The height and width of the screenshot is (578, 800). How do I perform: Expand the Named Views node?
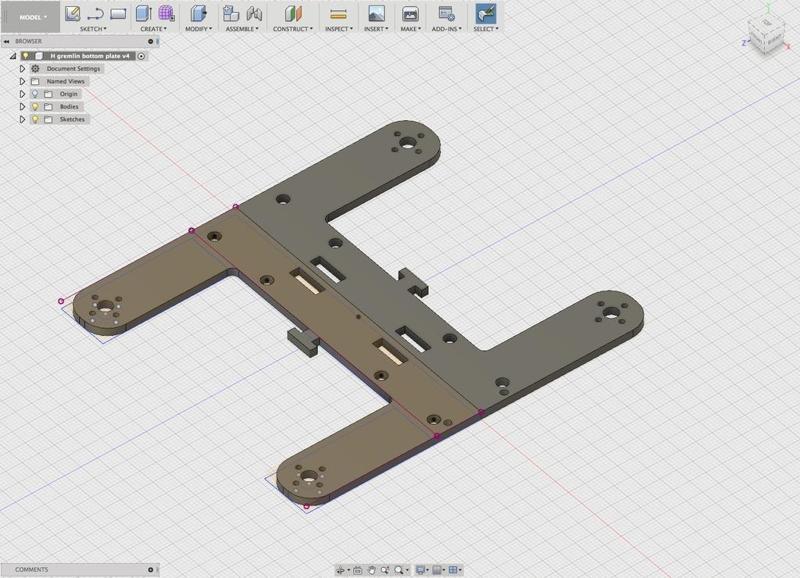click(22, 81)
